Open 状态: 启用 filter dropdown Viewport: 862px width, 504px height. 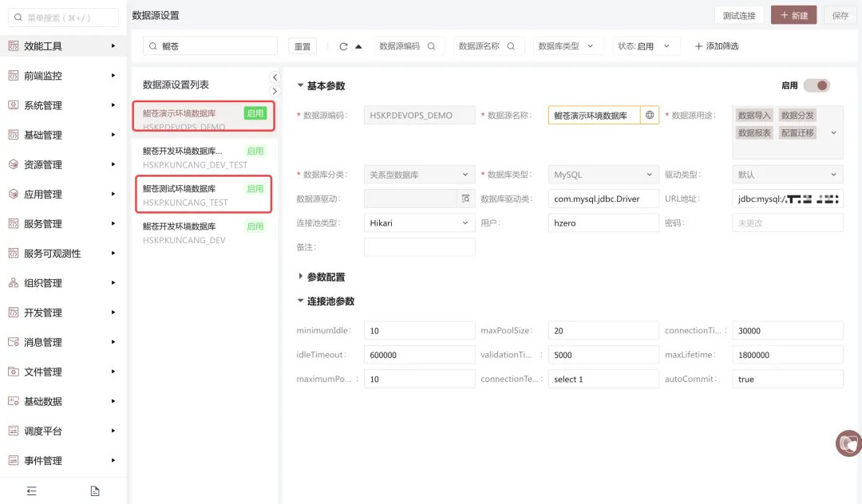click(646, 46)
